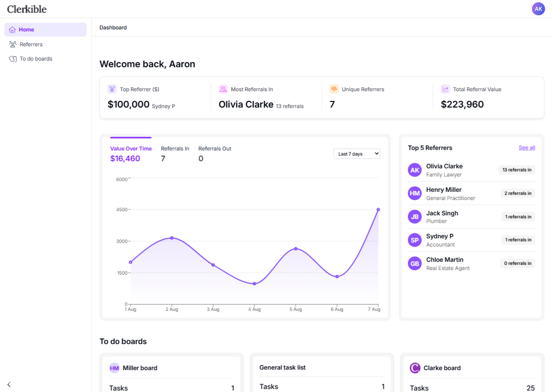The image size is (552, 392).
Task: Click the Referrers people icon
Action: tap(13, 44)
